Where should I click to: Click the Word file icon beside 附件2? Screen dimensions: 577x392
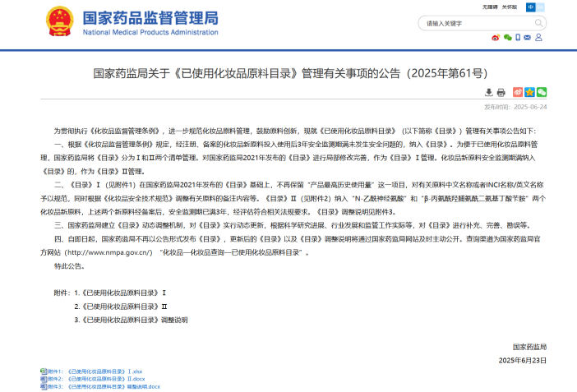pos(44,379)
